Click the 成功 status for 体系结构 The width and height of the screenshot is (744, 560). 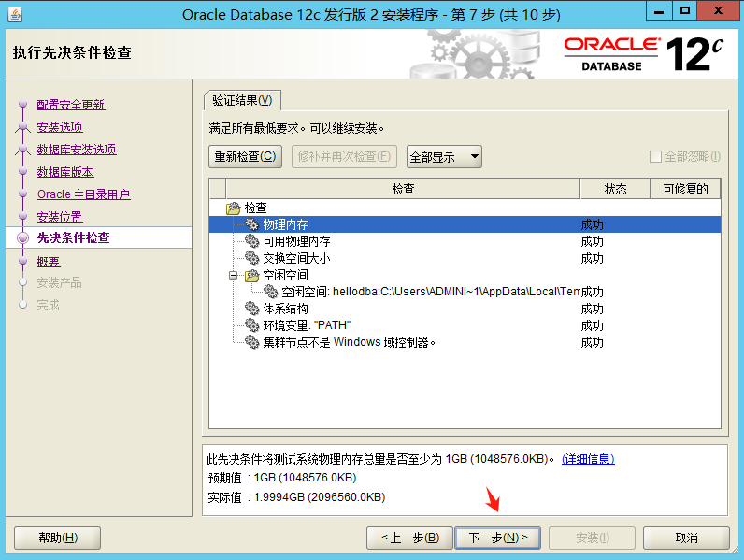click(x=593, y=309)
